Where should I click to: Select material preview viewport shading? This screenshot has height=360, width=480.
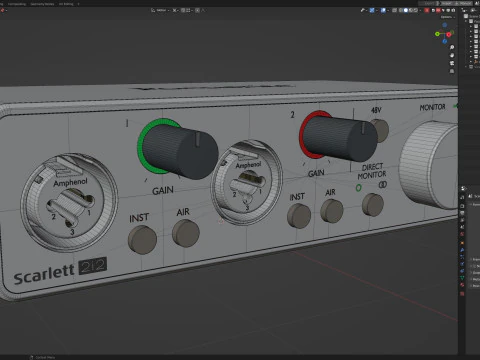pos(411,10)
